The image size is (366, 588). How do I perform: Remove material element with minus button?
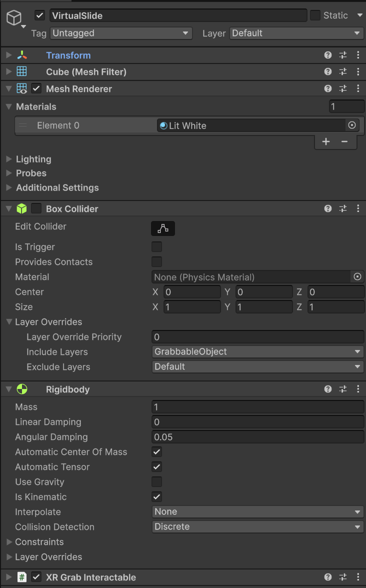(344, 141)
